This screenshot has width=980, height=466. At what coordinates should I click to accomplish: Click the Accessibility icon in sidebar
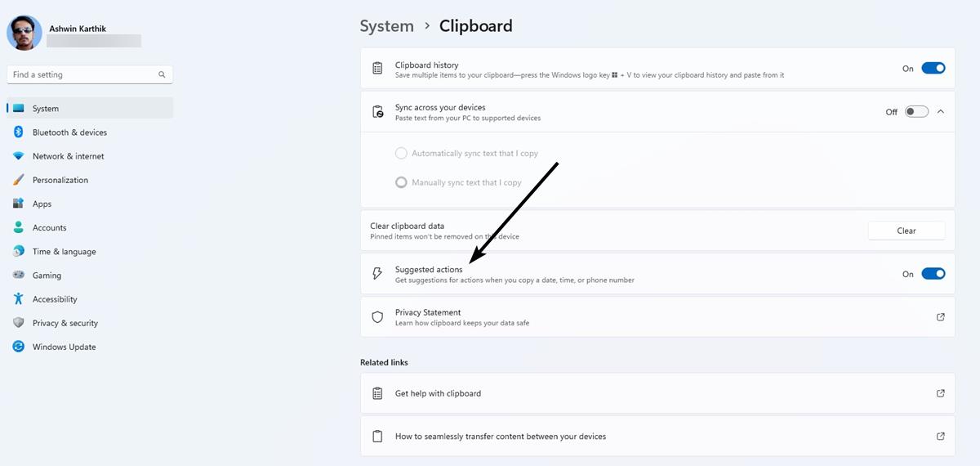[18, 299]
